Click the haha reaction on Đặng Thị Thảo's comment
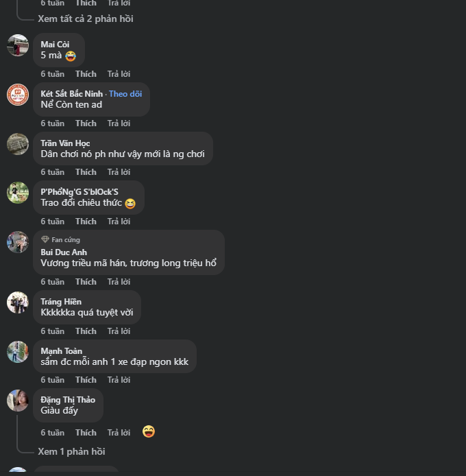Viewport: 466px width, 476px height. pos(149,431)
